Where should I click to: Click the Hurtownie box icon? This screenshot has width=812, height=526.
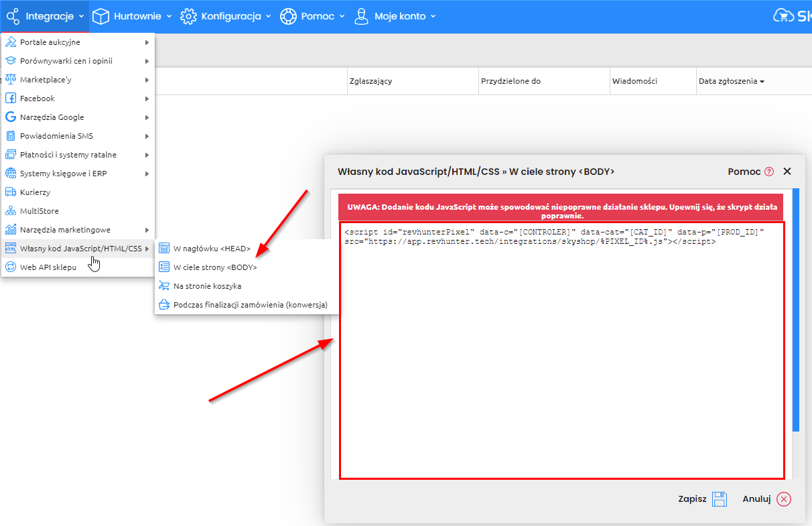(100, 16)
